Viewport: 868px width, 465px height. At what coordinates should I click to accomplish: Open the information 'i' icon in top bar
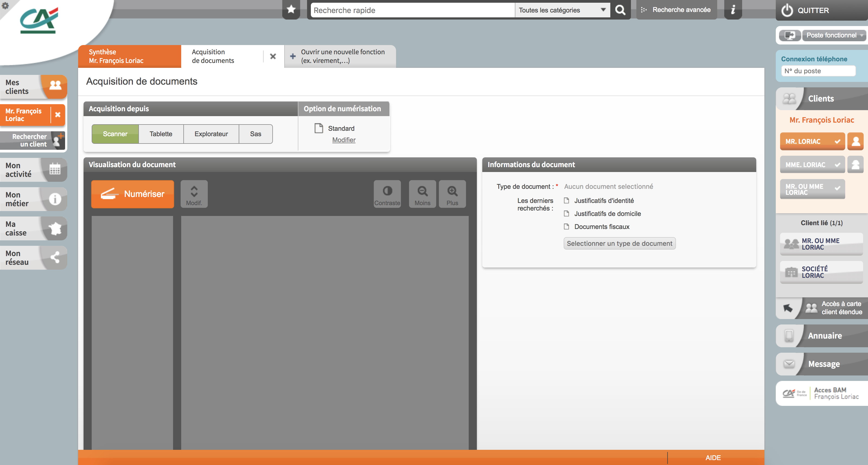click(733, 10)
